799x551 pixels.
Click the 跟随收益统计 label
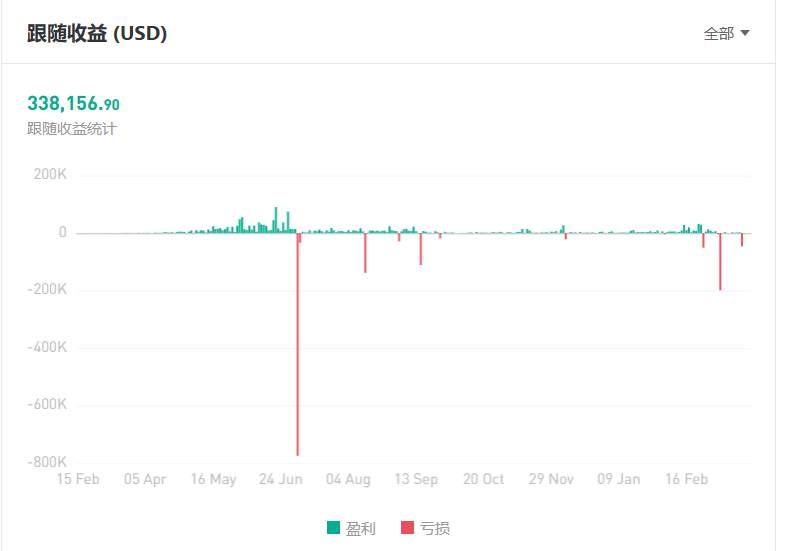tap(72, 128)
